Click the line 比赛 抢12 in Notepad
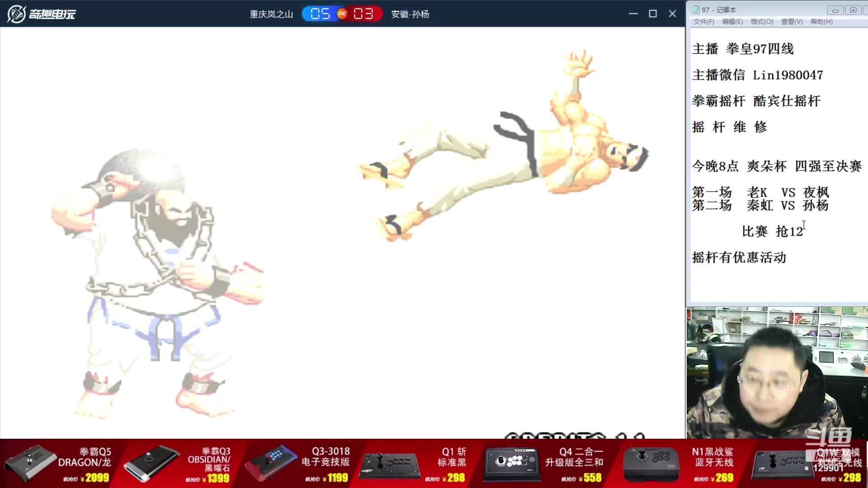Screen dimensions: 868x488 [x=773, y=231]
